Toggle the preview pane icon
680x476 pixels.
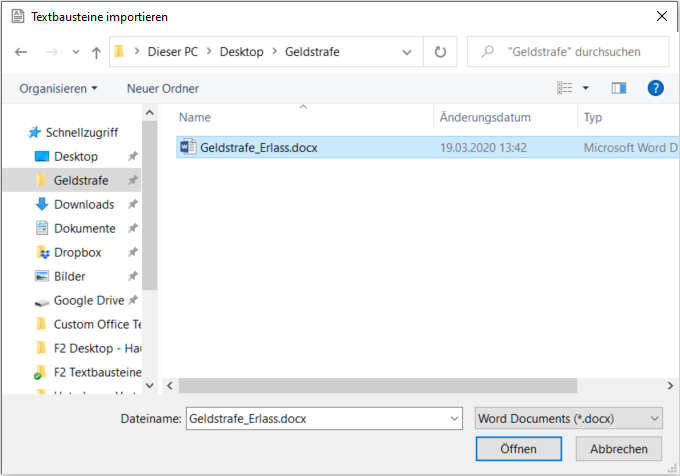[x=618, y=88]
